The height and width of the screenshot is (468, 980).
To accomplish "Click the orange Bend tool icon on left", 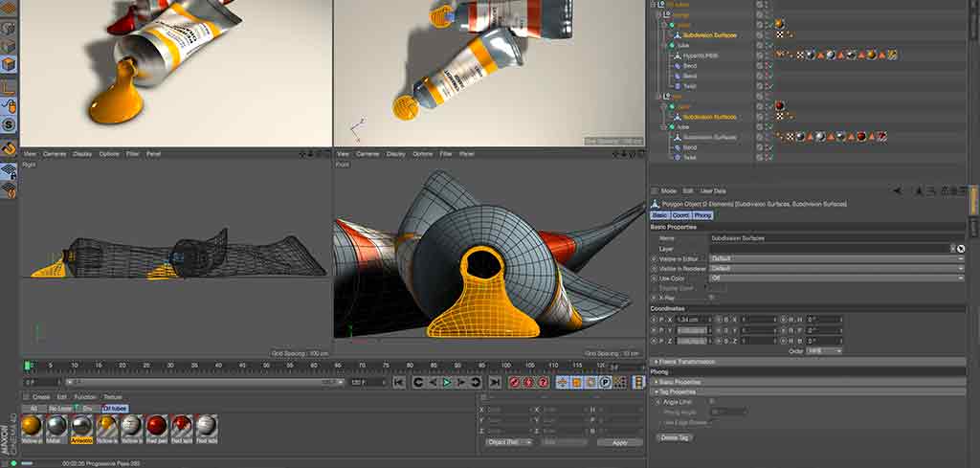I will click(x=9, y=148).
